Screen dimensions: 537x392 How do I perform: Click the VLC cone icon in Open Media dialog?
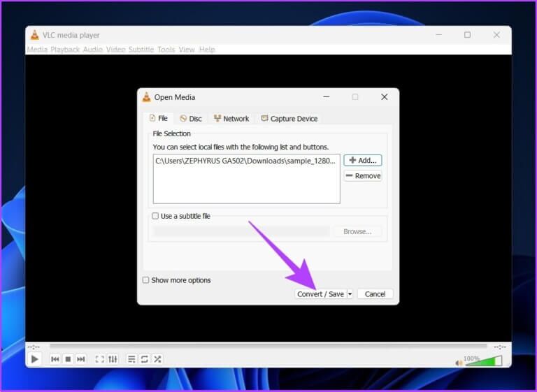(x=146, y=97)
